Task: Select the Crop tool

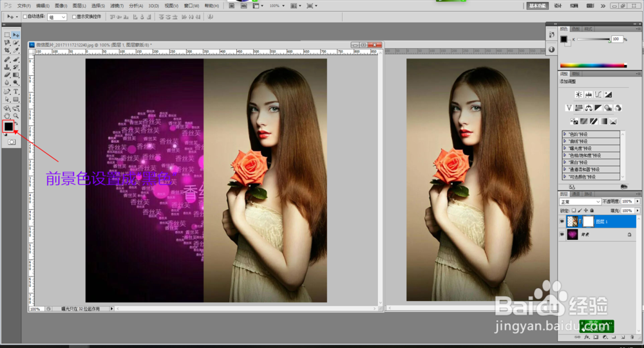Action: point(7,50)
